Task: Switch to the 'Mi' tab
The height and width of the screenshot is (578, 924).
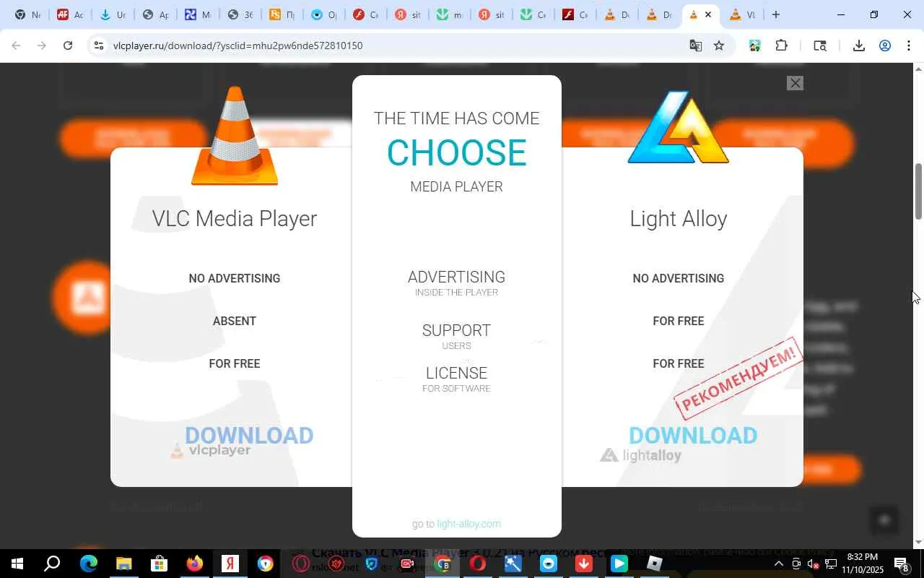Action: (197, 14)
